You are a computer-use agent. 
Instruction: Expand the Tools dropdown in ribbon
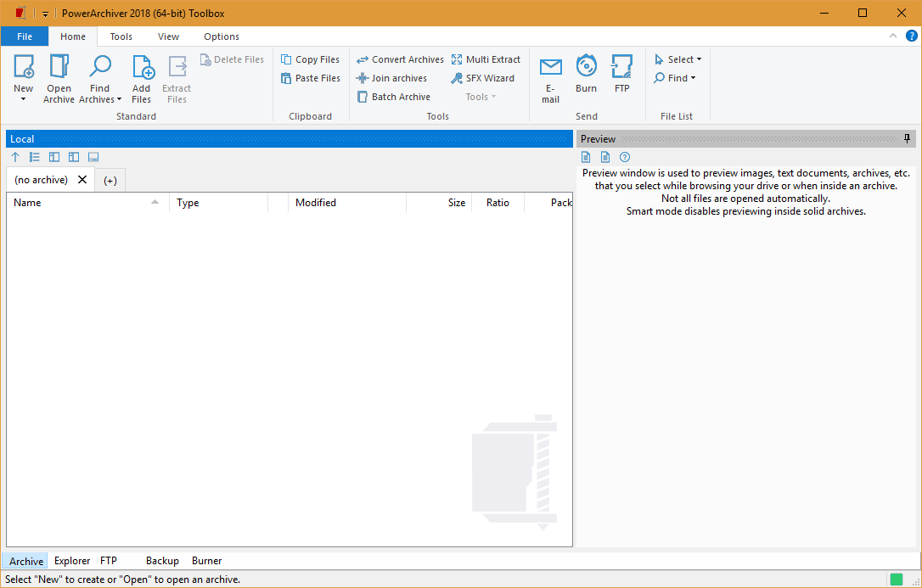click(481, 97)
